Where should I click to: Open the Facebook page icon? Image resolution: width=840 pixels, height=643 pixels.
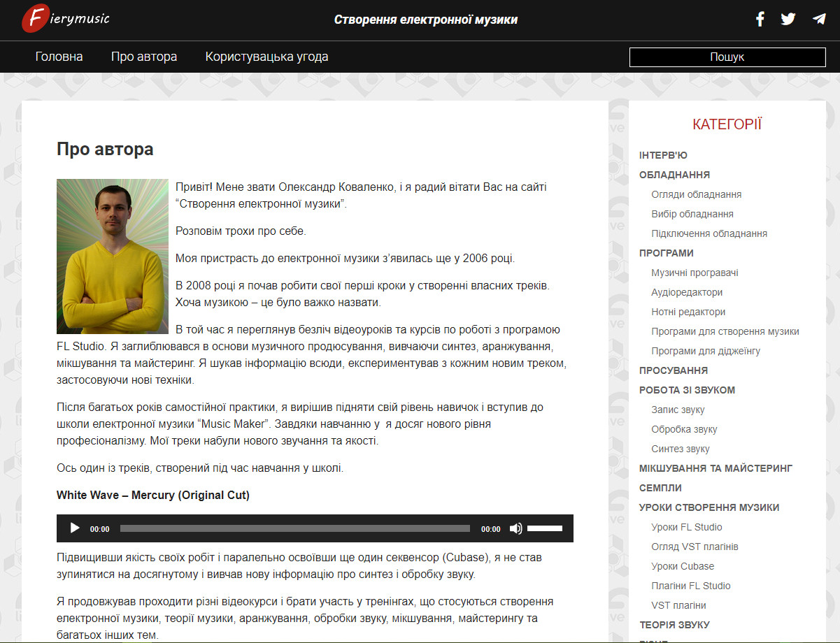[x=760, y=20]
